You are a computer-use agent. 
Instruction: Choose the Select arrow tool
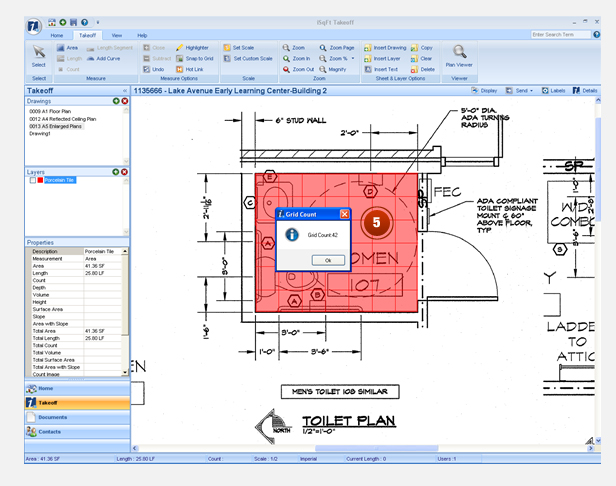coord(38,57)
